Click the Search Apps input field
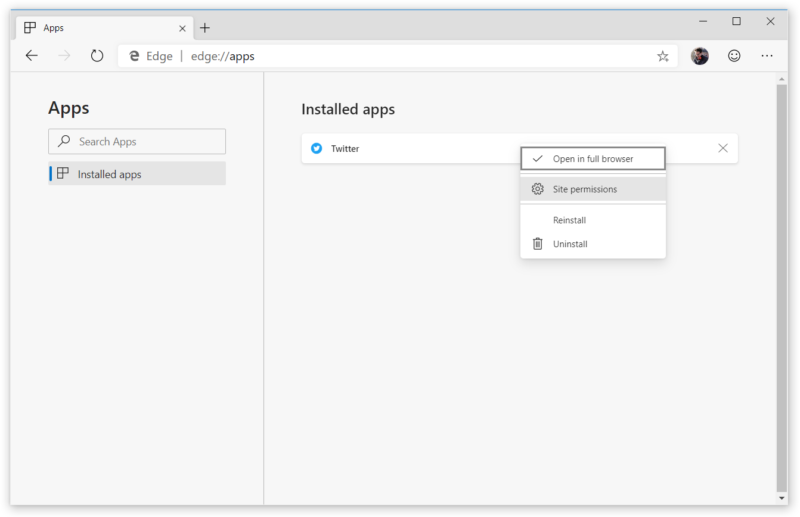The height and width of the screenshot is (517, 800). pos(137,141)
